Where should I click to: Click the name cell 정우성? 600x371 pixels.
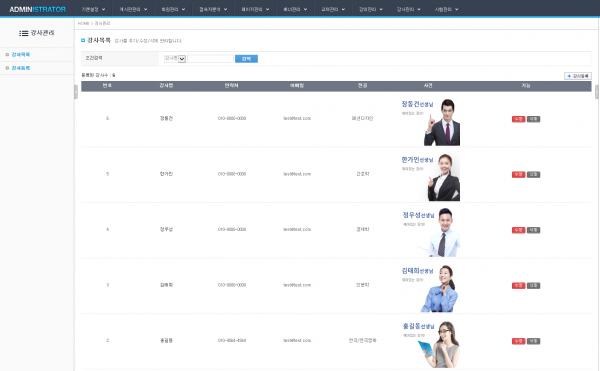click(166, 229)
